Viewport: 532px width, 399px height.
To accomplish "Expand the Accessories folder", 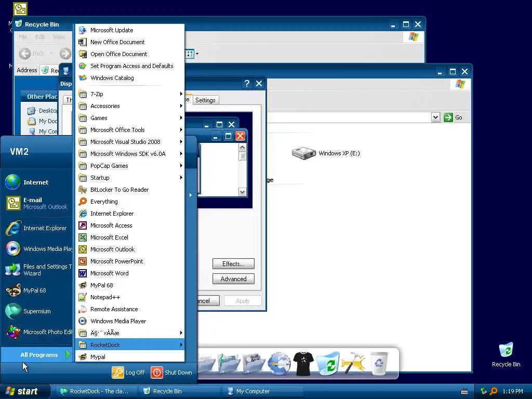I will (x=129, y=106).
